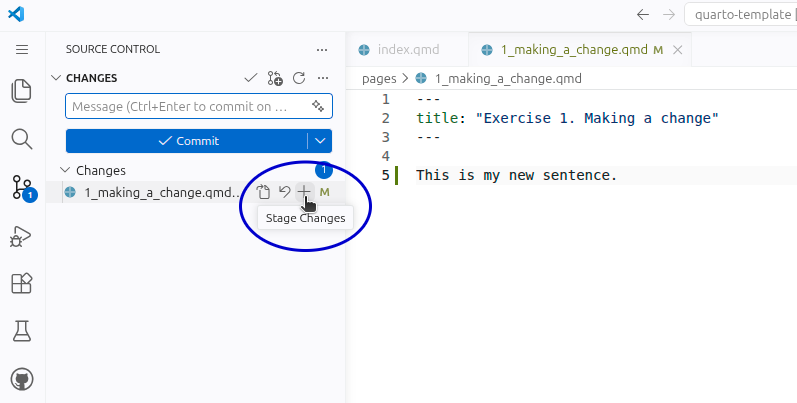Viewport: 797px width, 403px height.
Task: Collapse the CHANGES section
Action: point(56,78)
